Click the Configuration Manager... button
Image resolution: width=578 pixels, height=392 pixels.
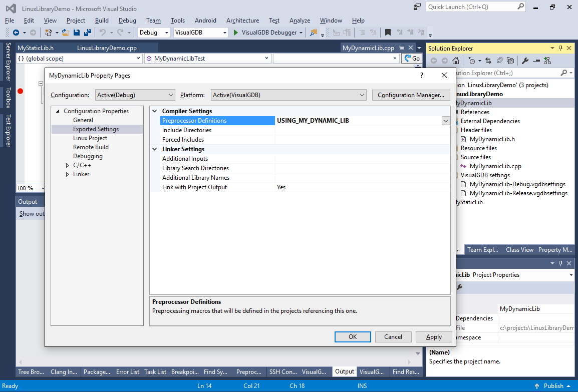411,95
